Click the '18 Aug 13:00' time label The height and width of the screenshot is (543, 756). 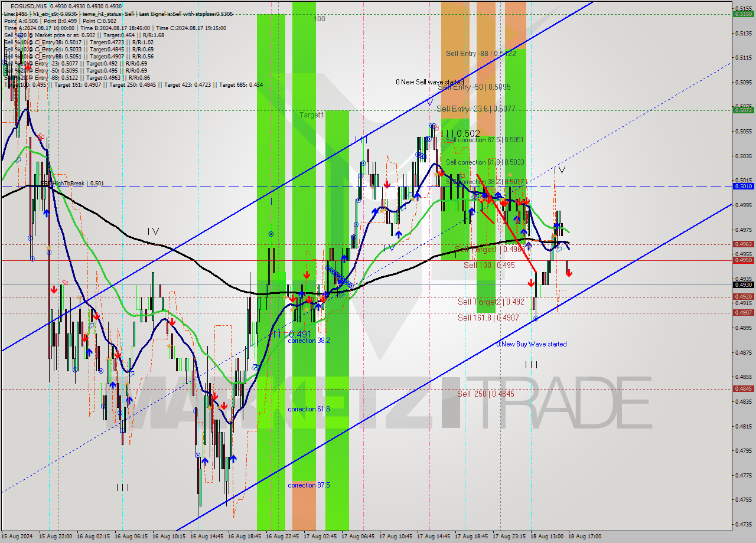click(x=547, y=537)
